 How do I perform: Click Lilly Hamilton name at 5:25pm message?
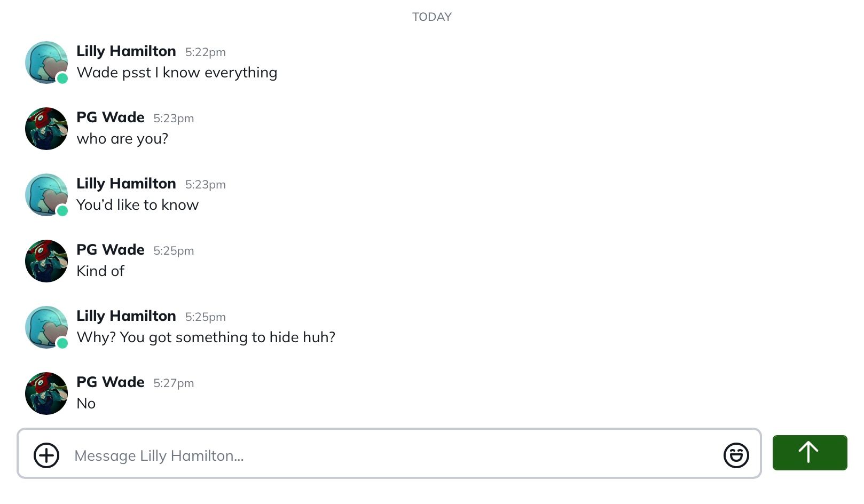pos(126,316)
